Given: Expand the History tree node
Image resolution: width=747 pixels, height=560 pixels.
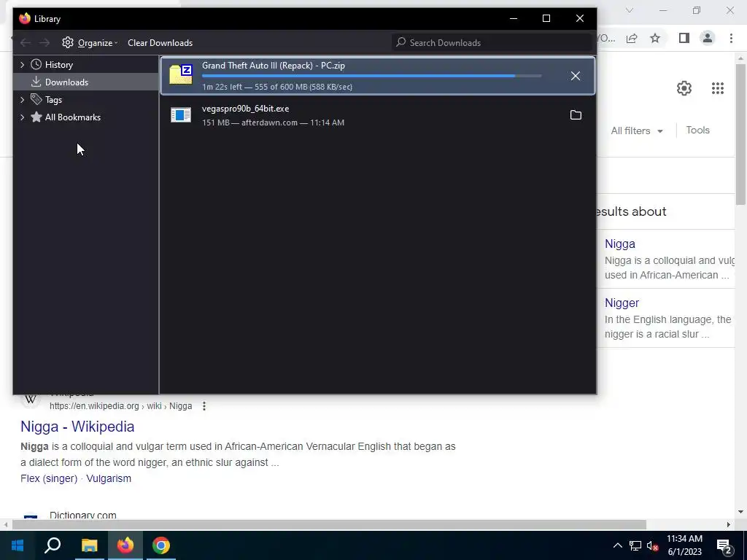Looking at the screenshot, I should click(22, 65).
